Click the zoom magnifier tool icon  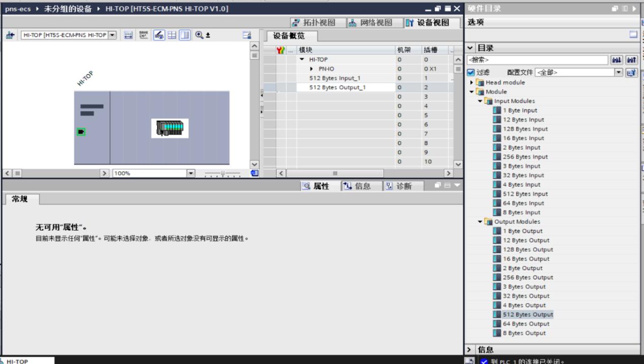tap(199, 35)
